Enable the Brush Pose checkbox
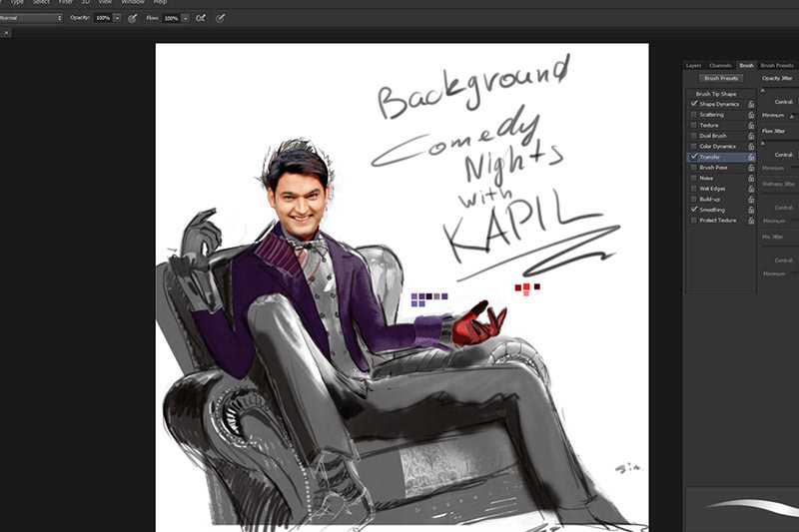This screenshot has width=799, height=532. [x=693, y=168]
